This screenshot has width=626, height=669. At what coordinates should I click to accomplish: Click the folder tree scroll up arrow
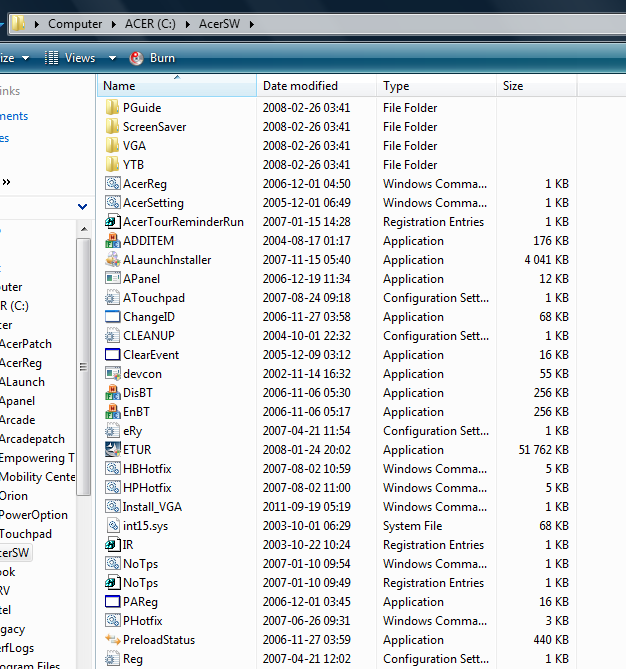pyautogui.click(x=84, y=229)
